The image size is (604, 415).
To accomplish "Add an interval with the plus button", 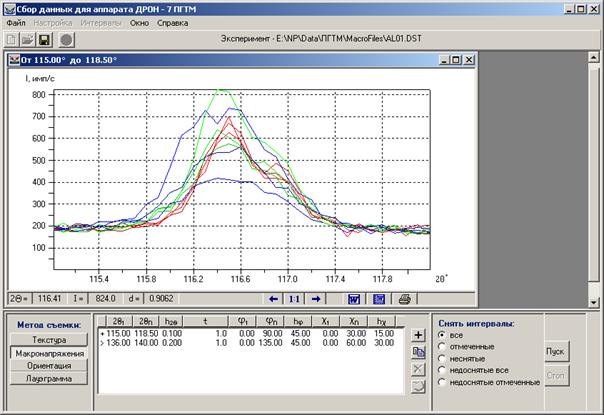I will pos(418,335).
